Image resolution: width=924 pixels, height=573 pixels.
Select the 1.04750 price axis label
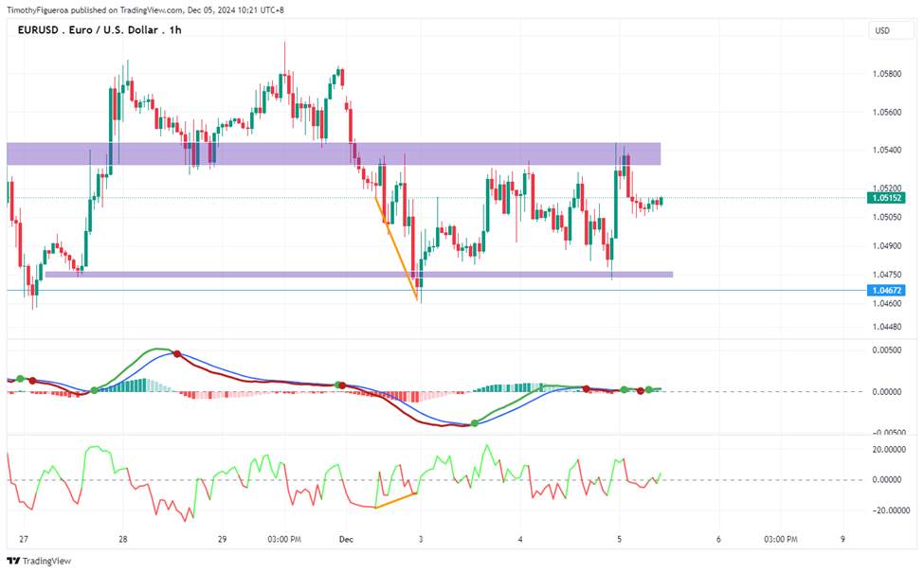click(x=887, y=275)
